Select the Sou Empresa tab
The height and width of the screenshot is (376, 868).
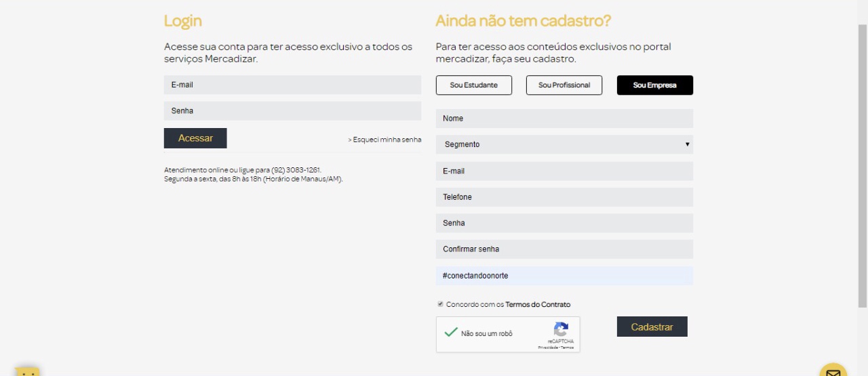click(x=654, y=85)
